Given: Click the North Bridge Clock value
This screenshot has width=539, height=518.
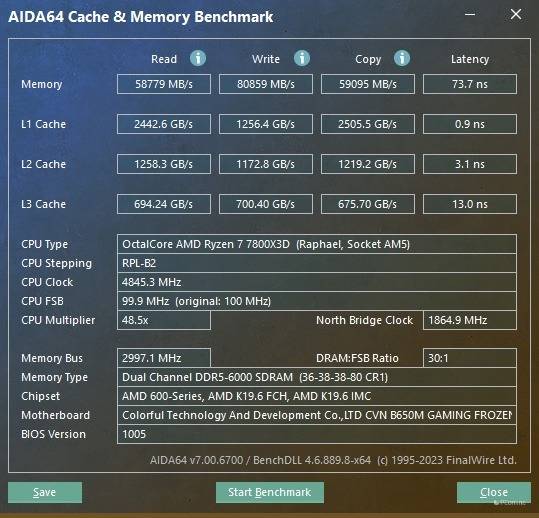Looking at the screenshot, I should coord(470,320).
